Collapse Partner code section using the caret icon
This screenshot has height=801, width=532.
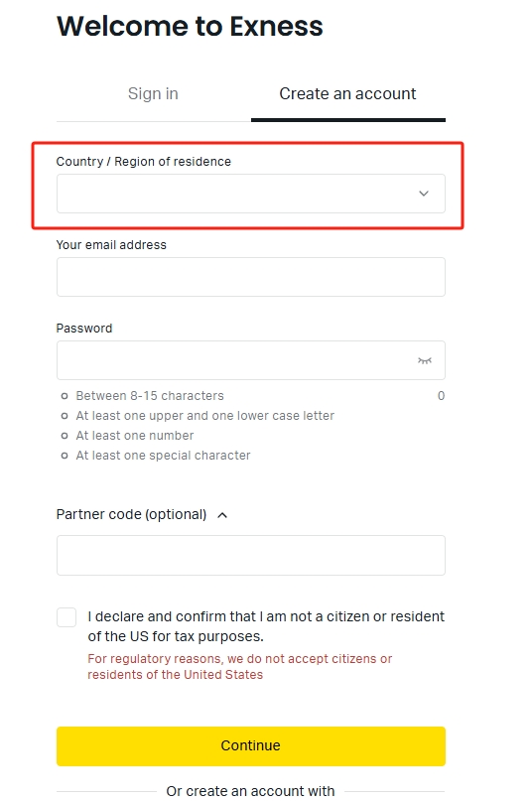tap(222, 515)
